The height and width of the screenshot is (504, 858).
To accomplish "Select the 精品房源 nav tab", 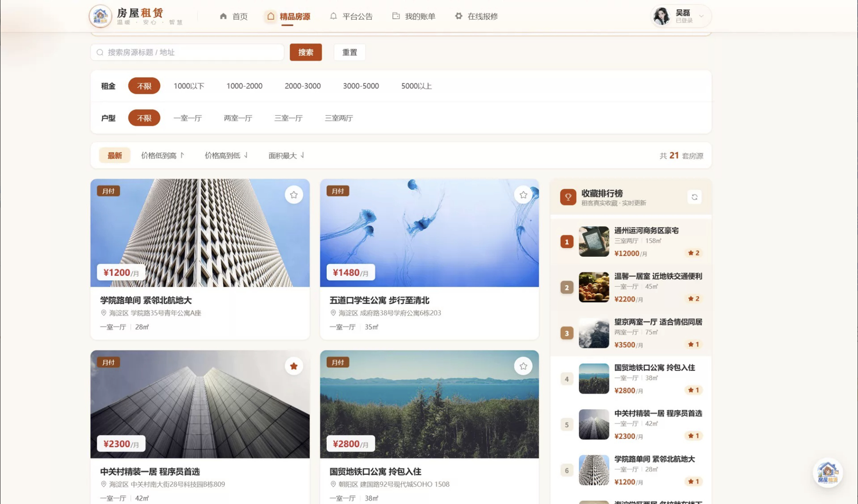I will coord(288,16).
